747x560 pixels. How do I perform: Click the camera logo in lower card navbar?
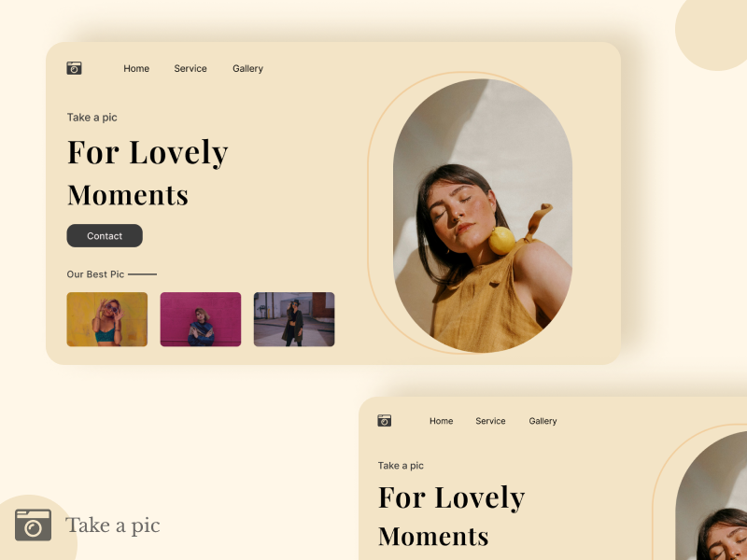385,421
